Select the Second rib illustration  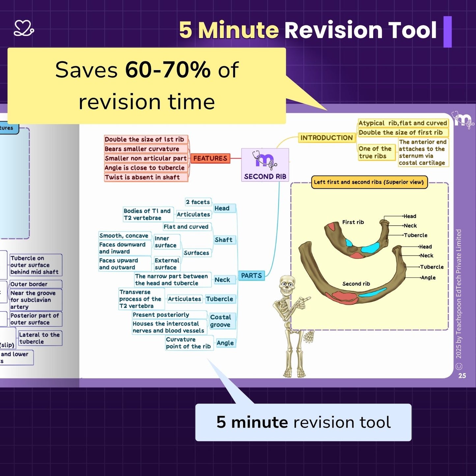click(352, 277)
